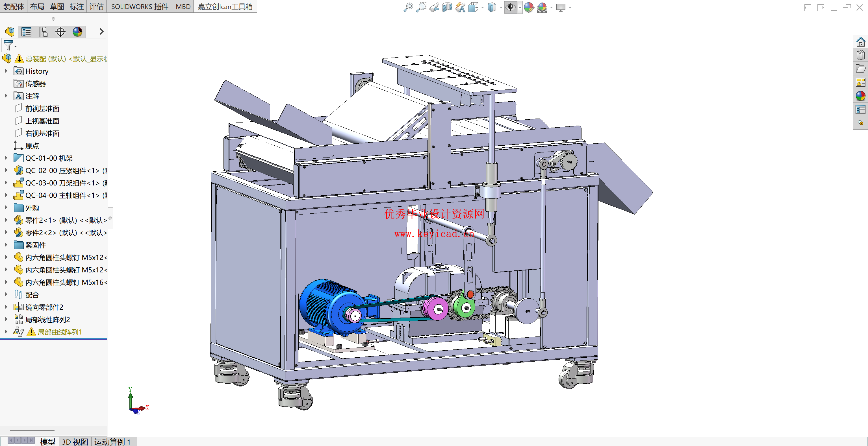Open the ConfigurationManager tab
The image size is (868, 446).
click(44, 32)
